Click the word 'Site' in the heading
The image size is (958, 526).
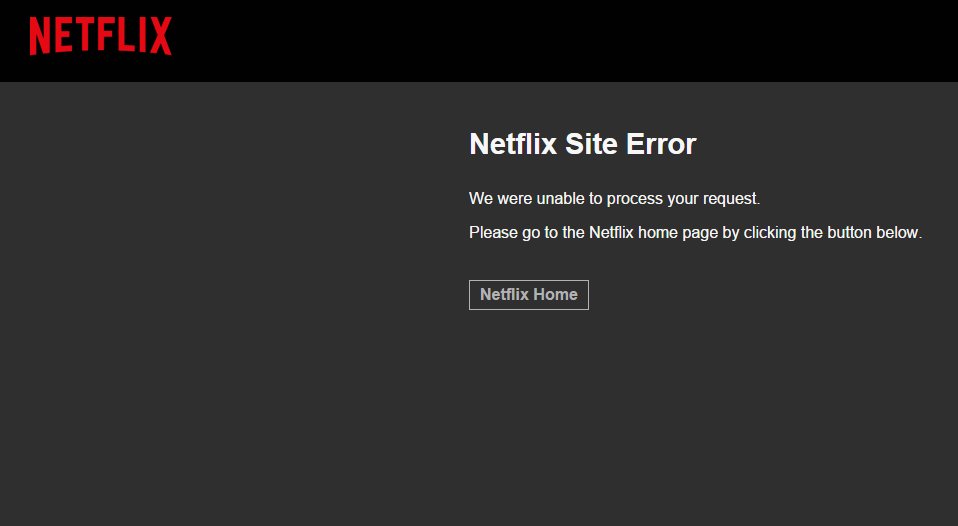point(591,144)
